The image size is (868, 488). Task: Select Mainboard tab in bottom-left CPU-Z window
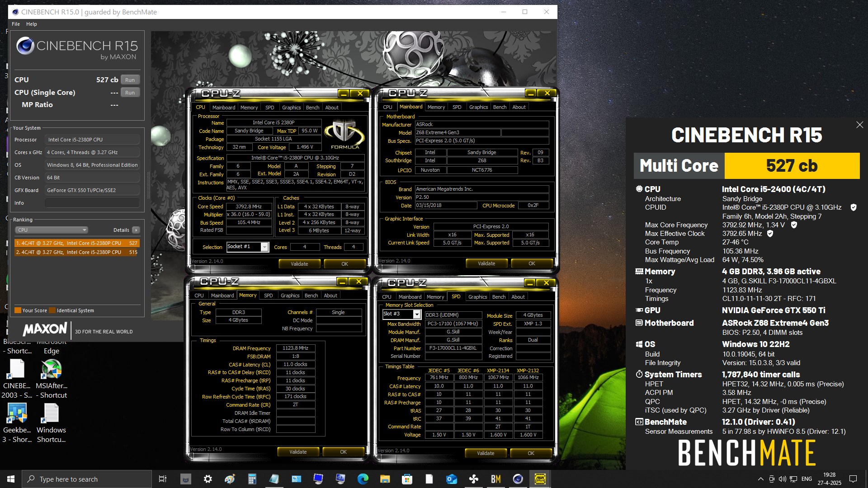click(222, 296)
